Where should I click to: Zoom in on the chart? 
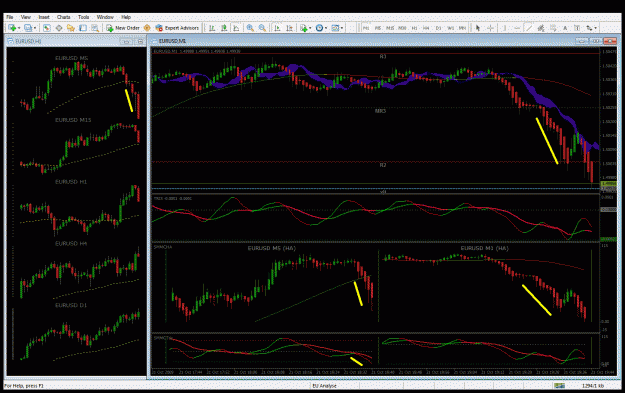[x=250, y=28]
